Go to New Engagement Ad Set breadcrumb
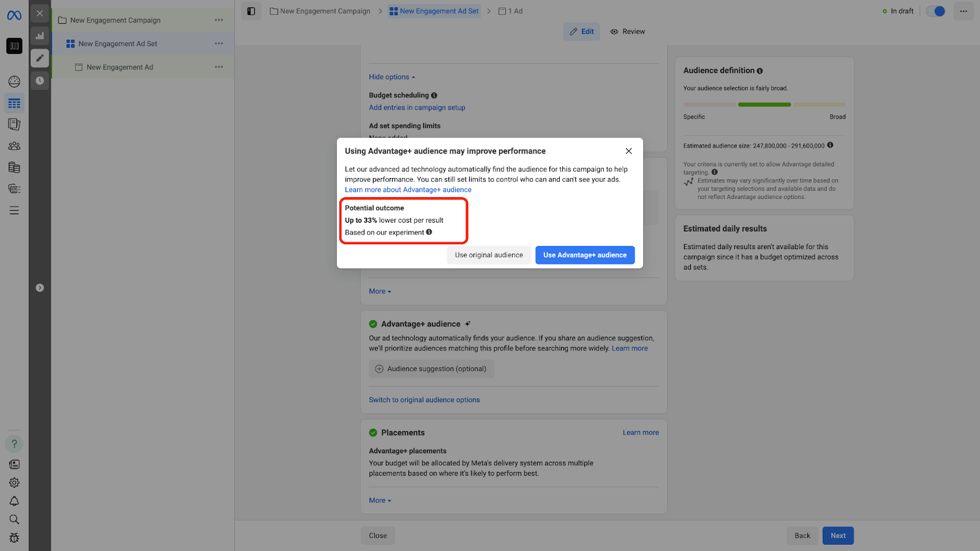Screen dimensions: 980x551 point(434,11)
